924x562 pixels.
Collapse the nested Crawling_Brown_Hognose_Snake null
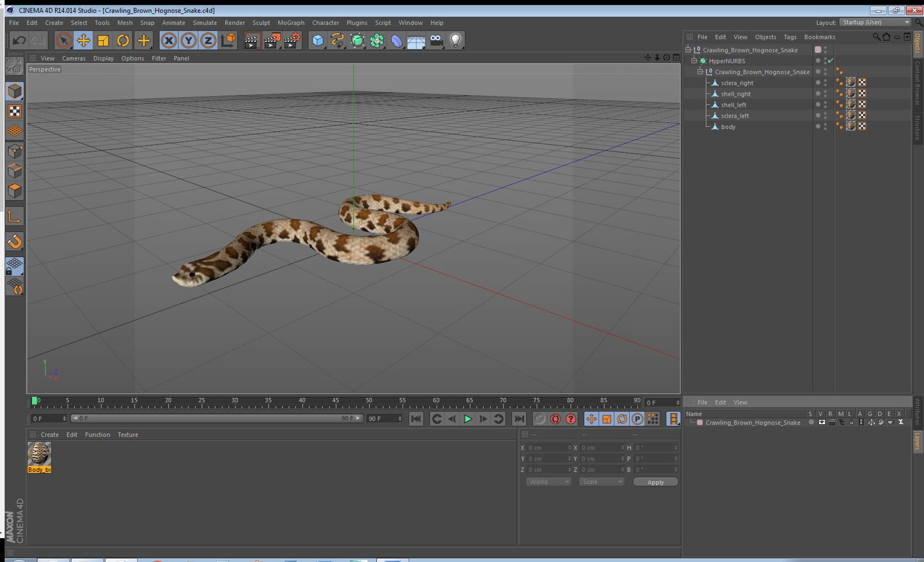[x=700, y=72]
